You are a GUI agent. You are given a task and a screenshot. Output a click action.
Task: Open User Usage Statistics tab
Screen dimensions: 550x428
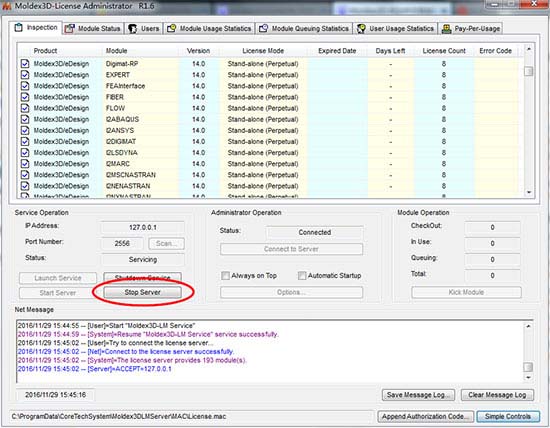pos(396,29)
